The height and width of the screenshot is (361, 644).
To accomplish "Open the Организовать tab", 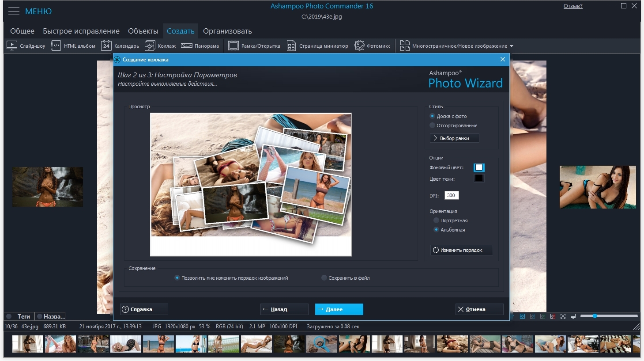I will (227, 31).
